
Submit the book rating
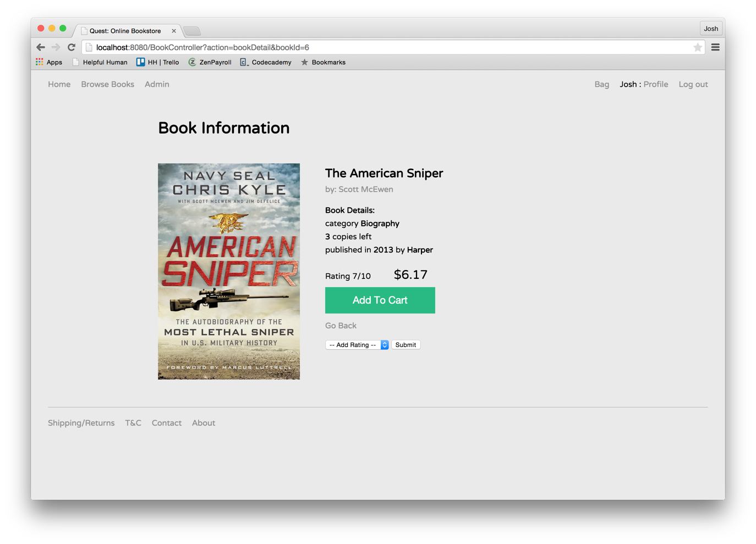tap(406, 344)
